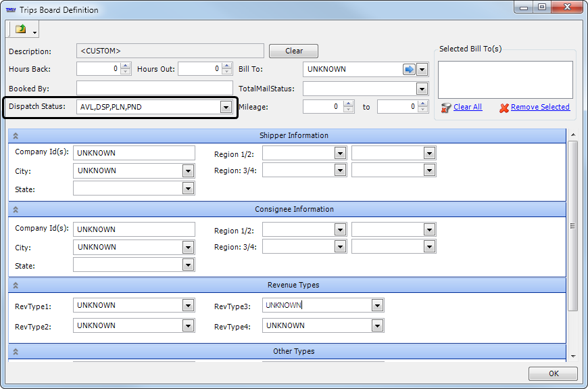Click the Bill To blue arrow icon

tap(408, 69)
